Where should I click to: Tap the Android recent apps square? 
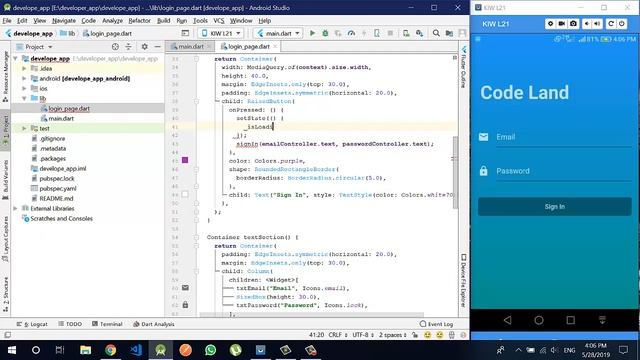pyautogui.click(x=571, y=320)
